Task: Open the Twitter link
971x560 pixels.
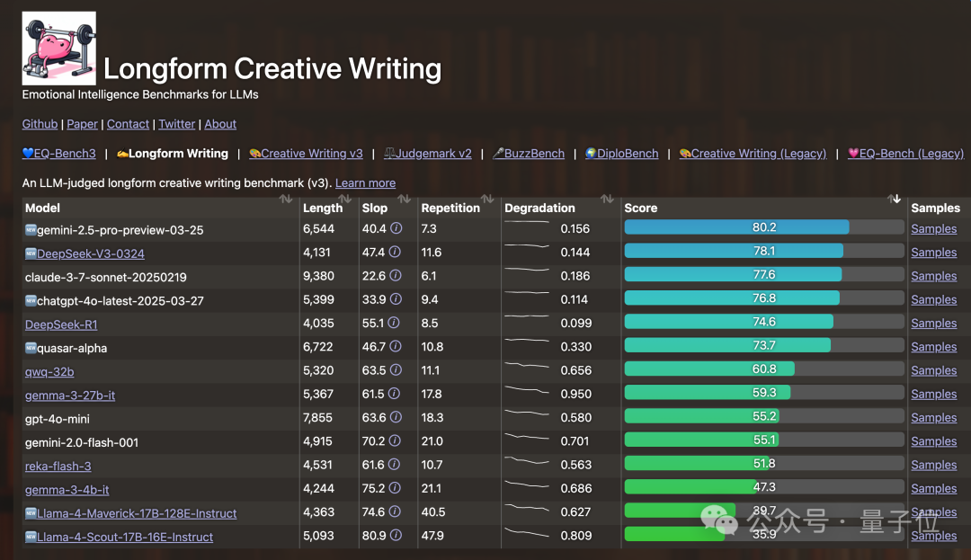Action: pyautogui.click(x=176, y=124)
